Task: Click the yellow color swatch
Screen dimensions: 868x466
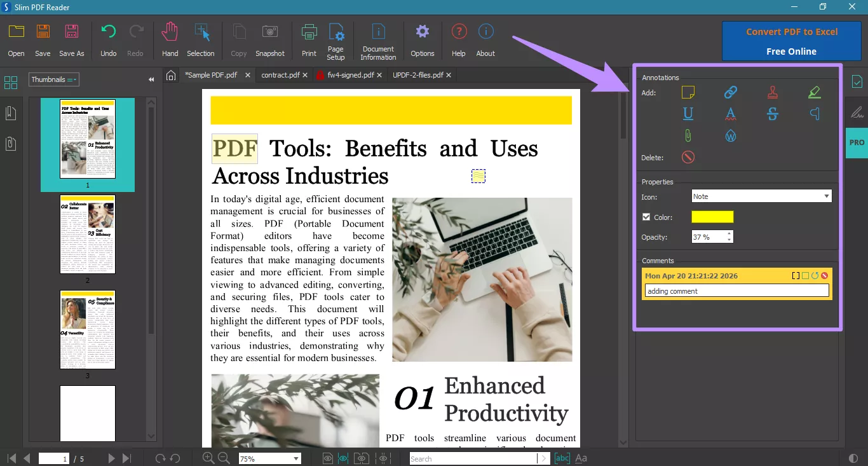Action: (x=712, y=217)
